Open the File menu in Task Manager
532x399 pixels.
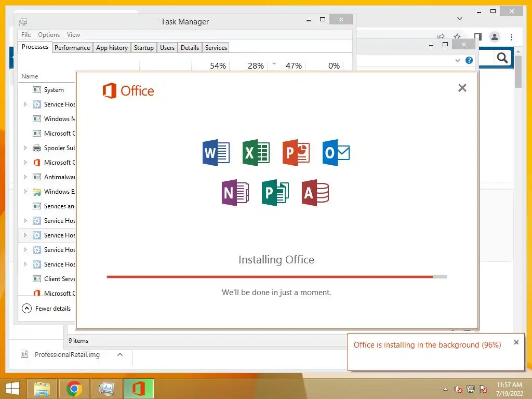(x=26, y=35)
